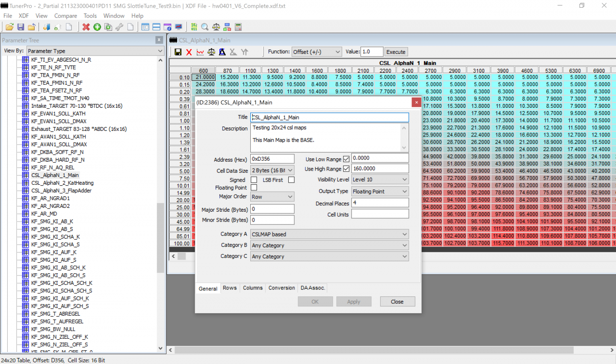Enable the Signed checkbox
The height and width of the screenshot is (364, 616).
[254, 180]
